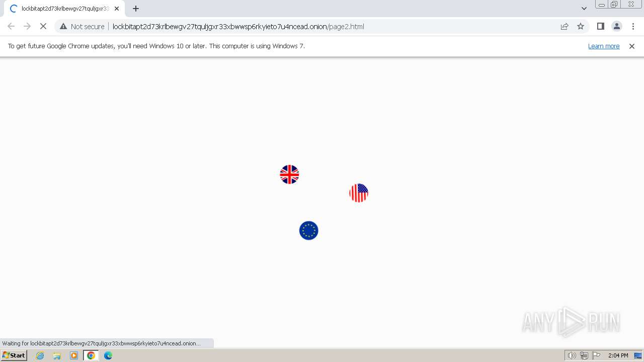Bookmark this tab with star icon
The width and height of the screenshot is (644, 362).
click(x=581, y=26)
